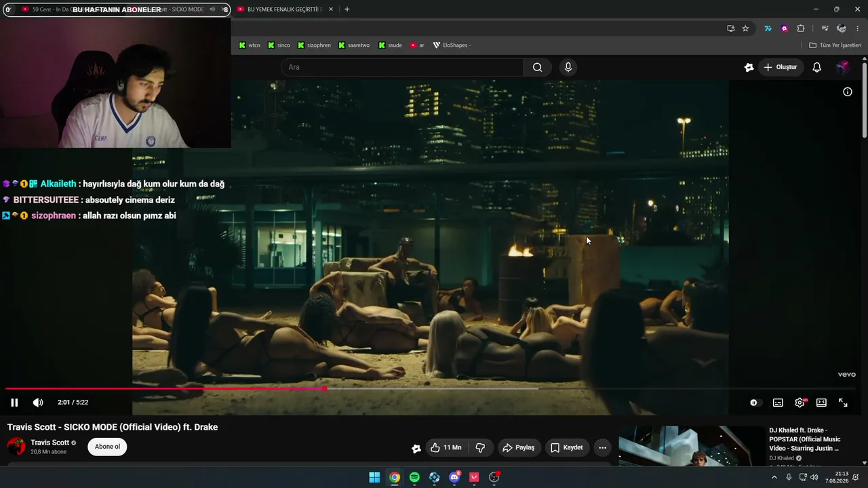Switch to theater mode view
The height and width of the screenshot is (488, 868).
821,403
